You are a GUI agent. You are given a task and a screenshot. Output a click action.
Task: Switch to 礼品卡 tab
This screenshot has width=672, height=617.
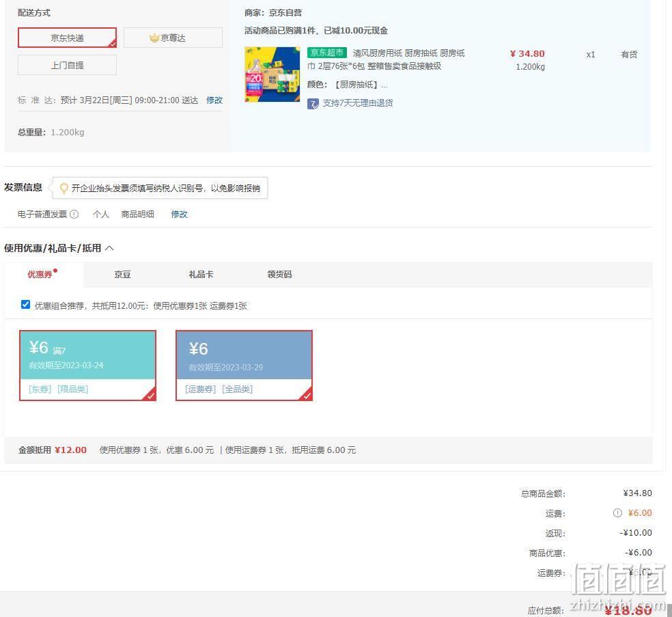(201, 275)
